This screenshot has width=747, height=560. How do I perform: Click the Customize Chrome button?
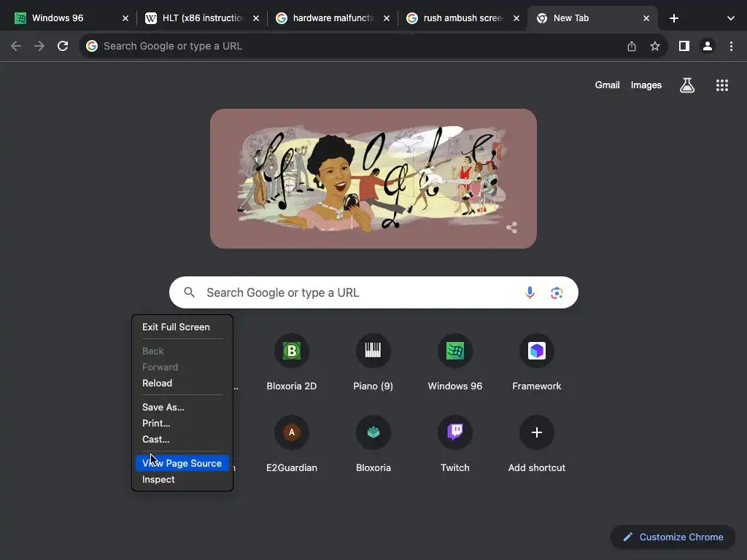(x=673, y=537)
